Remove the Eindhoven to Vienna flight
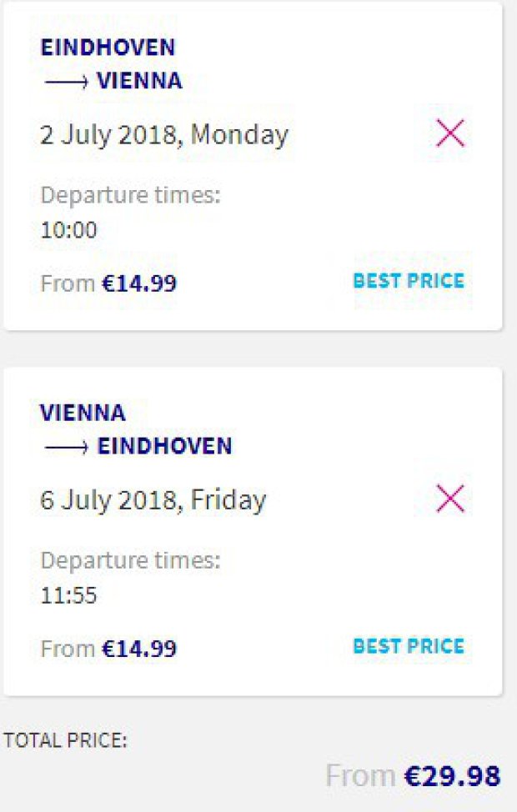Viewport: 517px width, 812px height. [x=450, y=134]
